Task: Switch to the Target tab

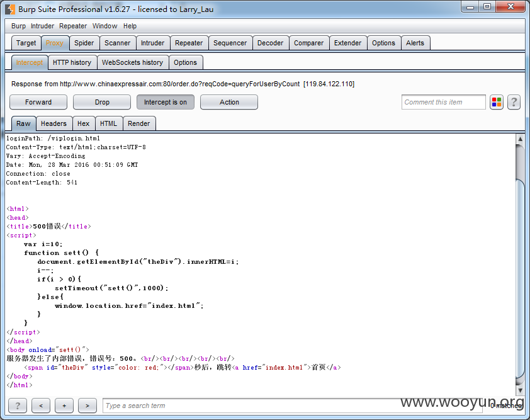Action: (x=26, y=43)
